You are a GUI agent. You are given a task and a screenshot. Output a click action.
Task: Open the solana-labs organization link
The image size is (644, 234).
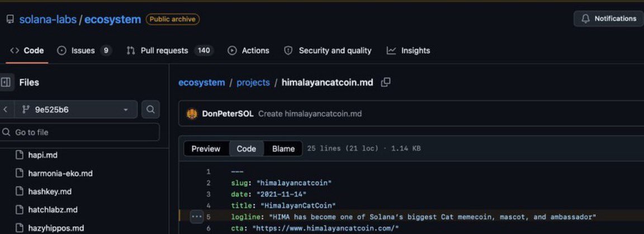point(48,19)
